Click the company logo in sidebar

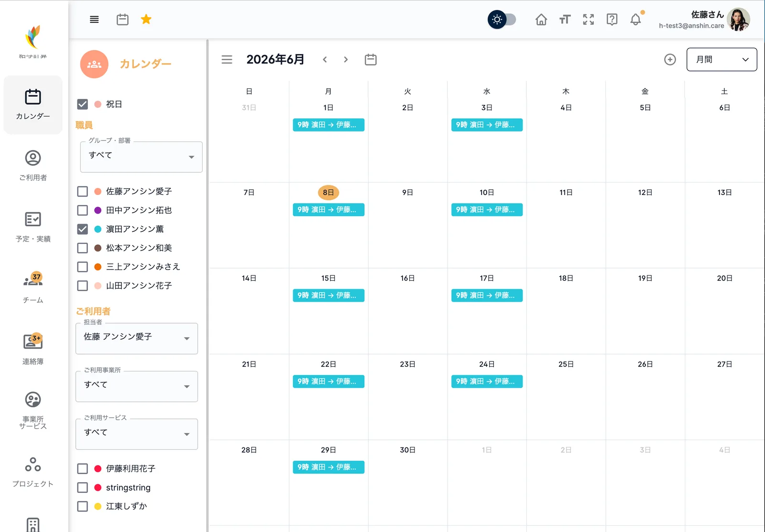33,37
